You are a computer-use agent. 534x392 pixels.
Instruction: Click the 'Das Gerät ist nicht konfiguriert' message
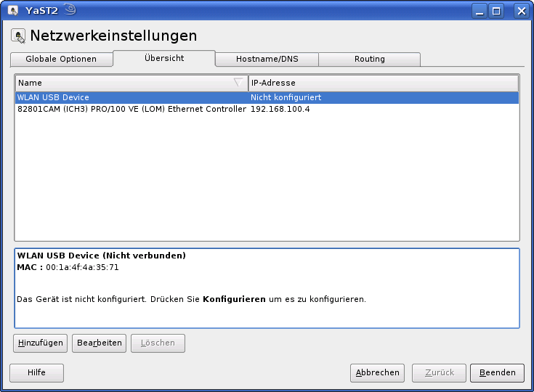191,299
